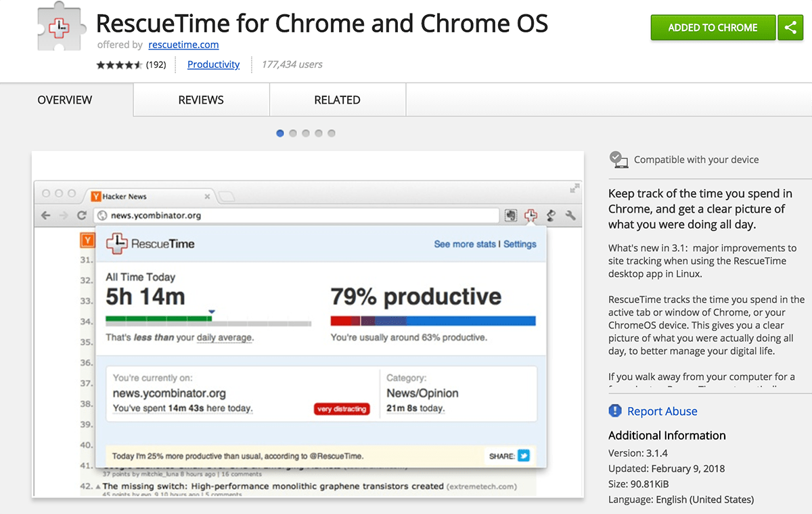Click the RescueTime toolbar icon in screenshot
The height and width of the screenshot is (514, 812).
(x=531, y=215)
